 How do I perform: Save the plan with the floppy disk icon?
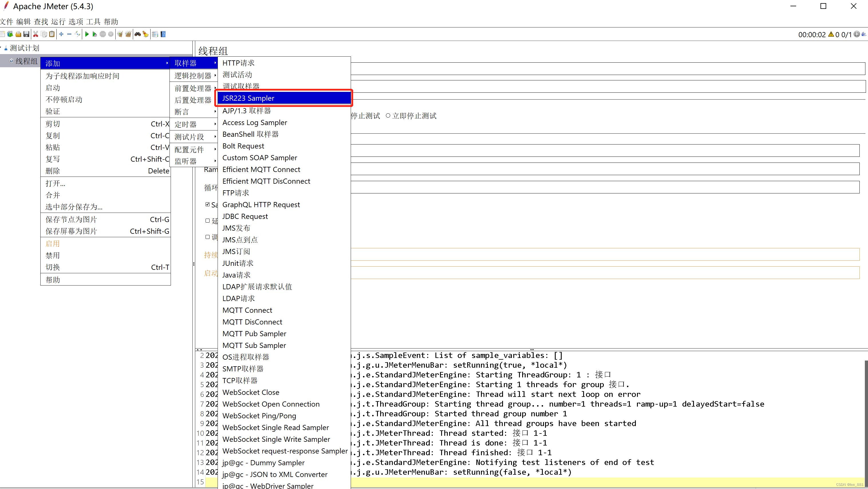[26, 34]
